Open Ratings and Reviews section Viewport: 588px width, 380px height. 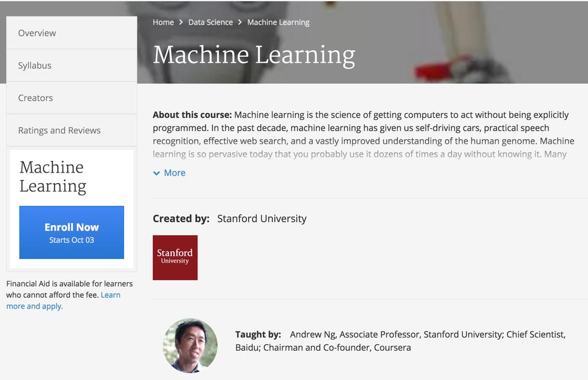point(72,130)
